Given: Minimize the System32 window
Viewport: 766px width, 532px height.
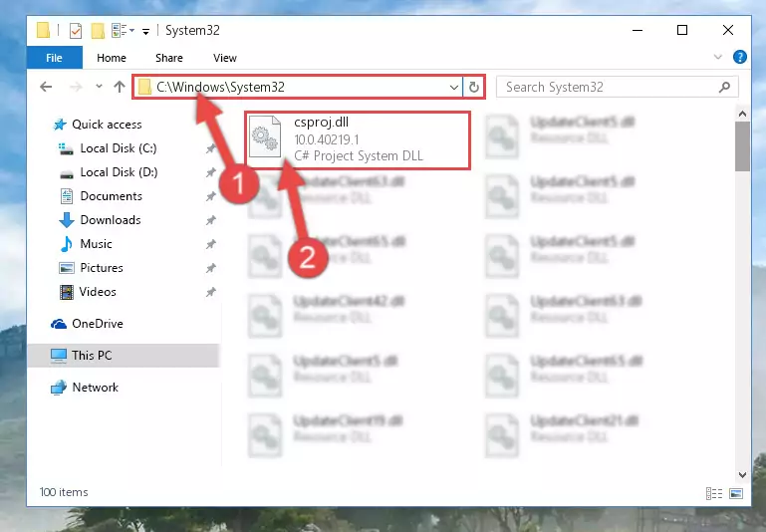Looking at the screenshot, I should point(638,30).
